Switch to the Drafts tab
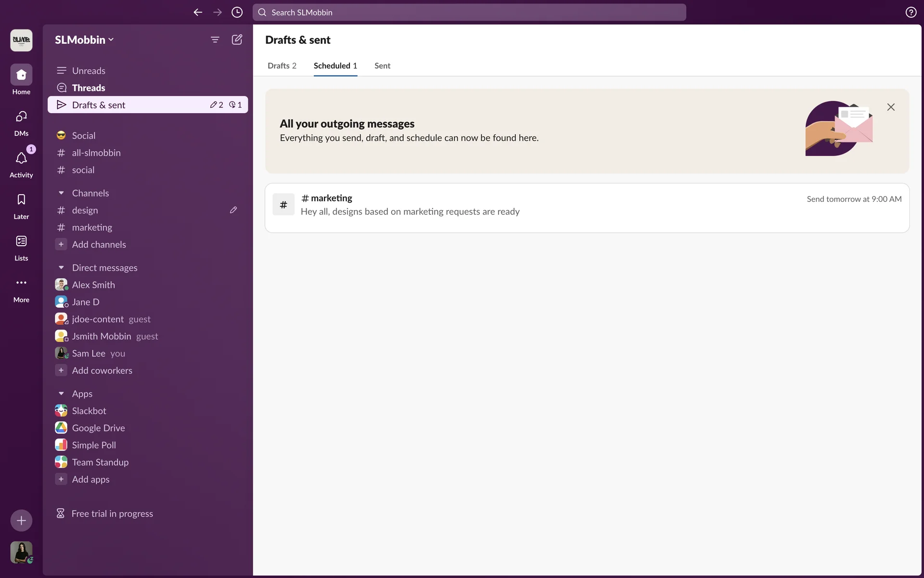This screenshot has width=924, height=578. (x=282, y=66)
